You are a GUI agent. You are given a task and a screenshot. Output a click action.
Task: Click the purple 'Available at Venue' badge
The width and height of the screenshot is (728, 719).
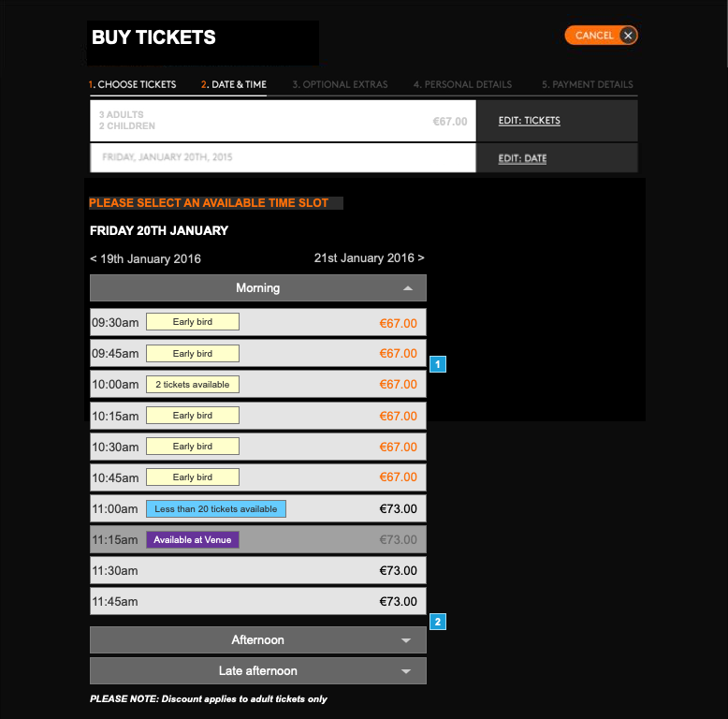tap(193, 539)
